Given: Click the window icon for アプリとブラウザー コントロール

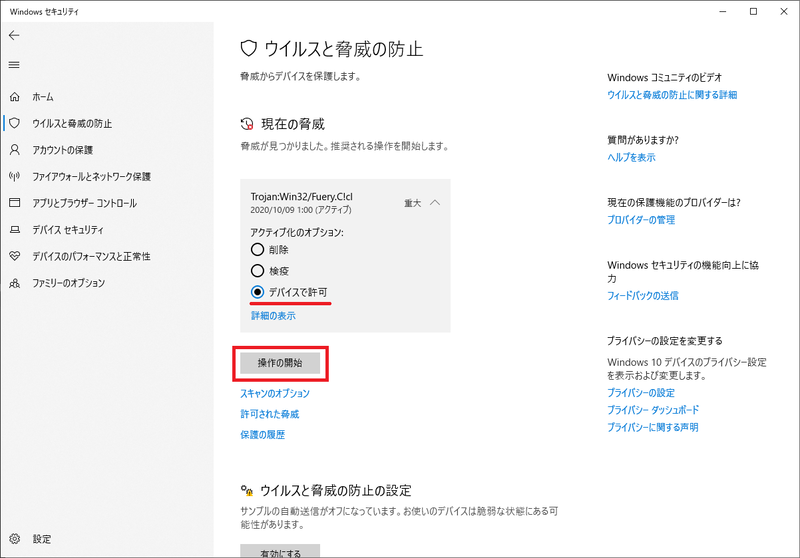Looking at the screenshot, I should click(15, 202).
